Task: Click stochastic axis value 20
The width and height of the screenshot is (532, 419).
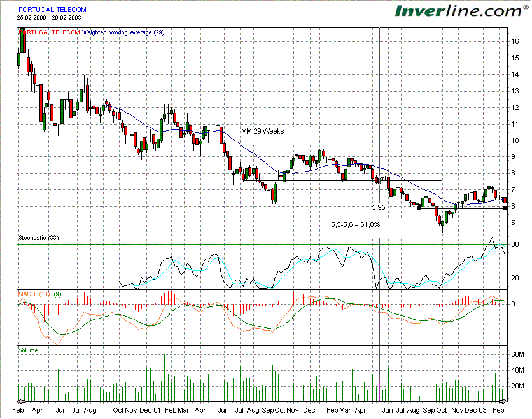Action: pos(515,278)
